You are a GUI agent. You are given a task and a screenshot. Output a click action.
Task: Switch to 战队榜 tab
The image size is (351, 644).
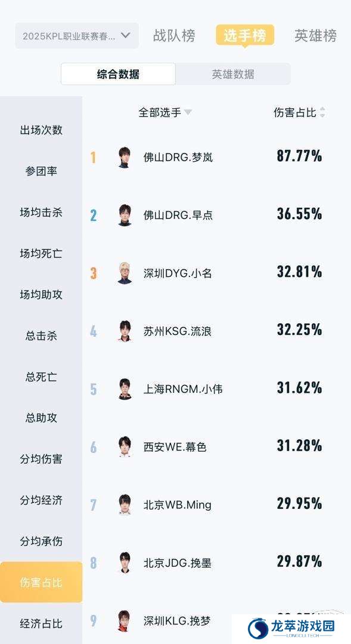pos(174,36)
